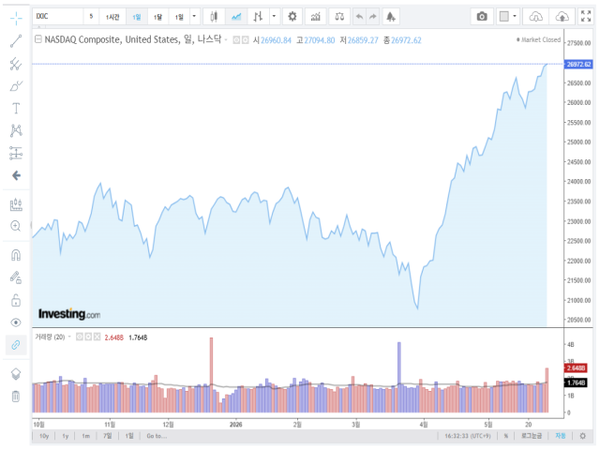Open the time interval dropdown arrow
The height and width of the screenshot is (450, 600).
click(x=194, y=16)
